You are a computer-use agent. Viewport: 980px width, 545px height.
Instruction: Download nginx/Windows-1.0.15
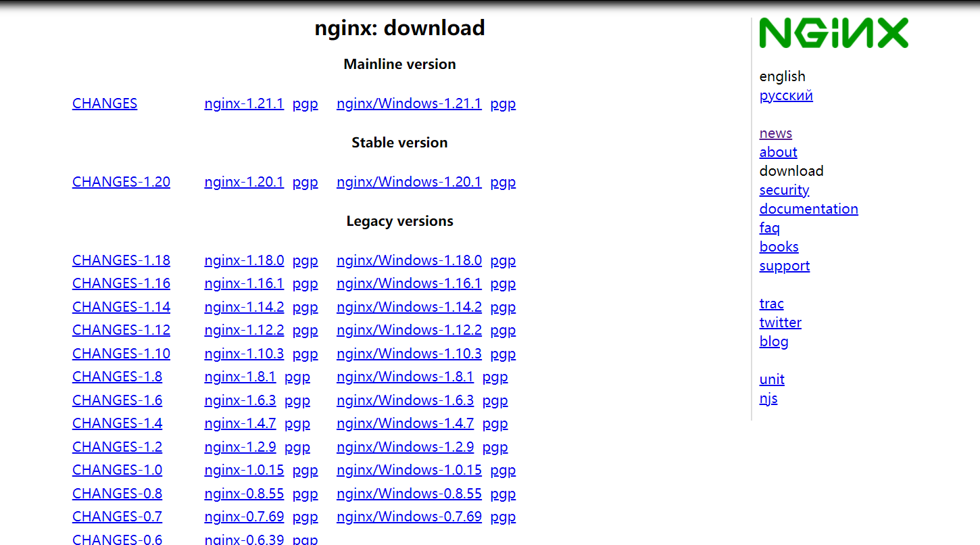pyautogui.click(x=409, y=470)
